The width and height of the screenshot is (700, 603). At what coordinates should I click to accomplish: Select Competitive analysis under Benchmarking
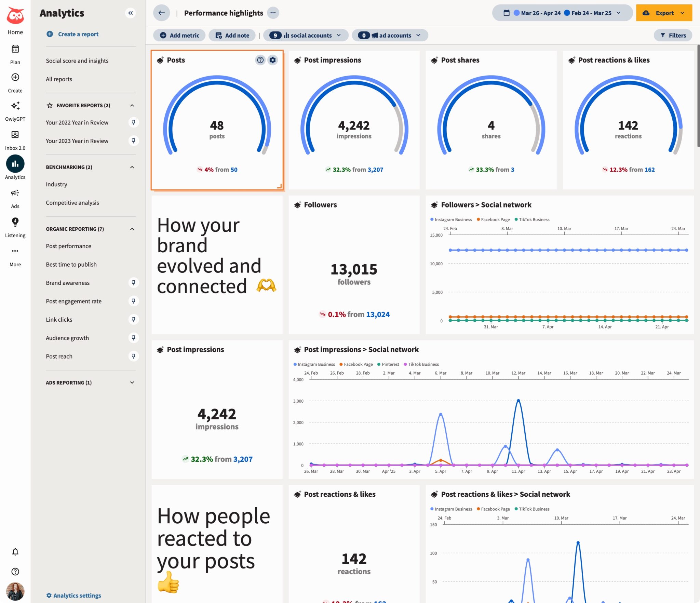(72, 202)
